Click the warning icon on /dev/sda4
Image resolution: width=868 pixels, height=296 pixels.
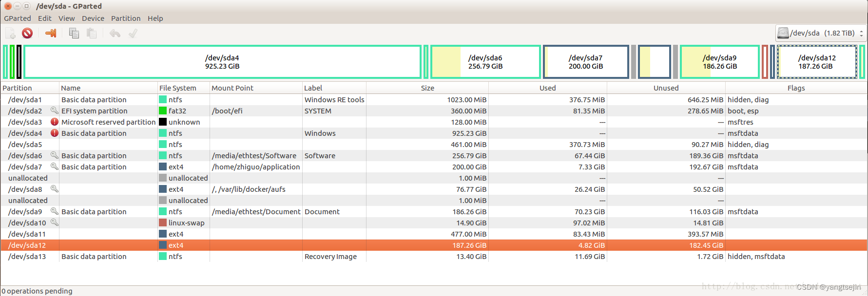pyautogui.click(x=55, y=133)
